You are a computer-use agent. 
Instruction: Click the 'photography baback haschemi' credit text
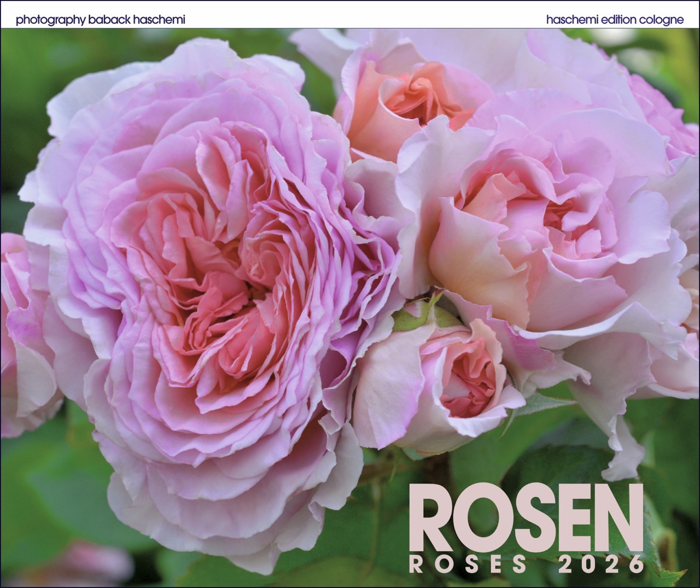coord(100,20)
